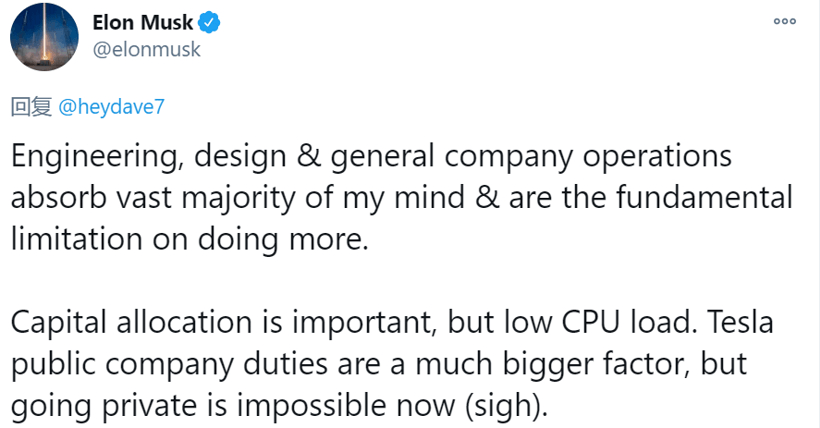The width and height of the screenshot is (820, 428).
Task: Open the @heydave7 reply mention
Action: pos(111,107)
